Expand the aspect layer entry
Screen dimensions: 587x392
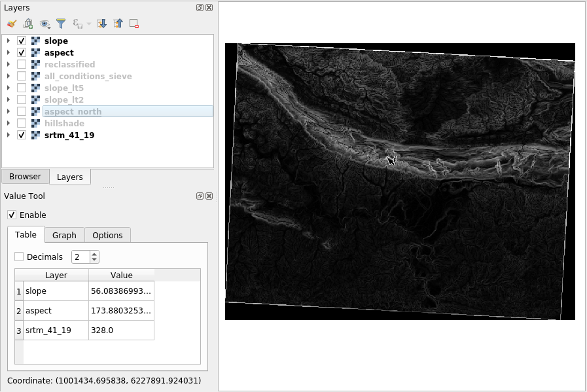[8, 52]
